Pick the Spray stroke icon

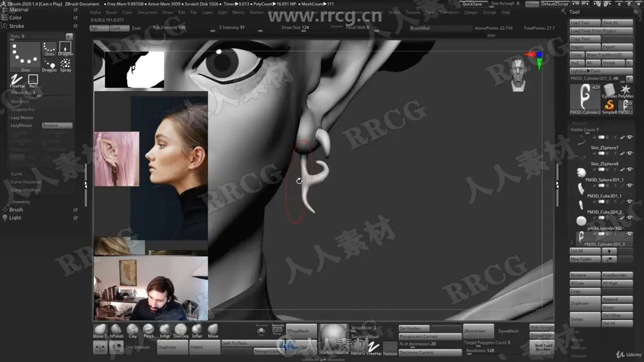65,65
